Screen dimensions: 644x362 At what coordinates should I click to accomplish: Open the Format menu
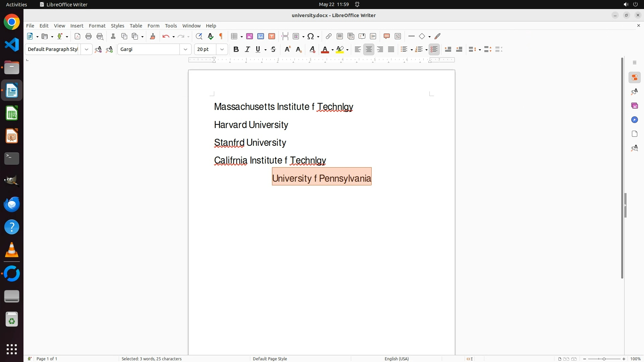(x=97, y=26)
